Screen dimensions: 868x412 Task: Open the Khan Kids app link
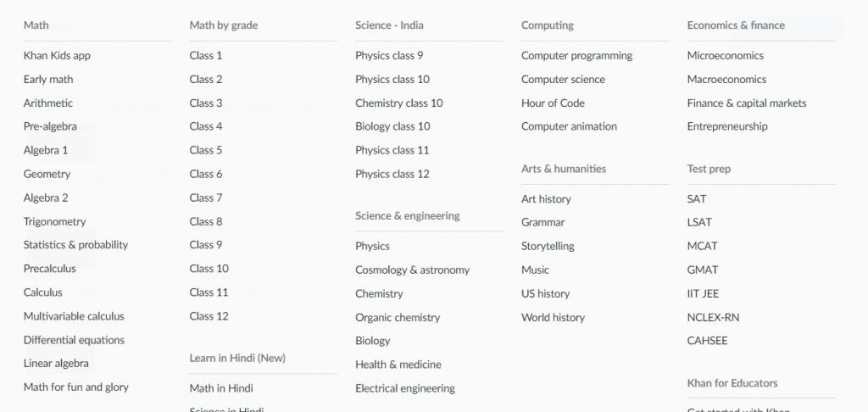(57, 56)
